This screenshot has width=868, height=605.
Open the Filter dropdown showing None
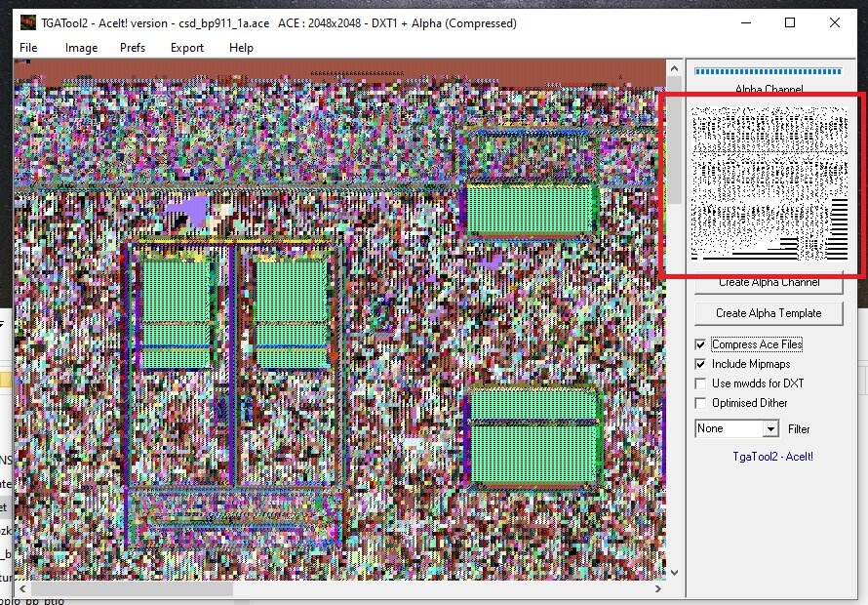tap(770, 429)
